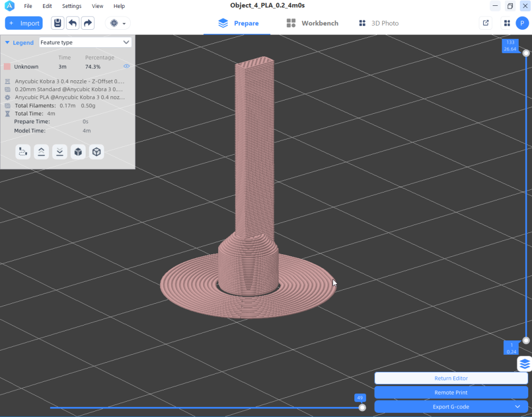Viewport: 532px width, 417px height.
Task: Open the Edit menu
Action: click(47, 6)
